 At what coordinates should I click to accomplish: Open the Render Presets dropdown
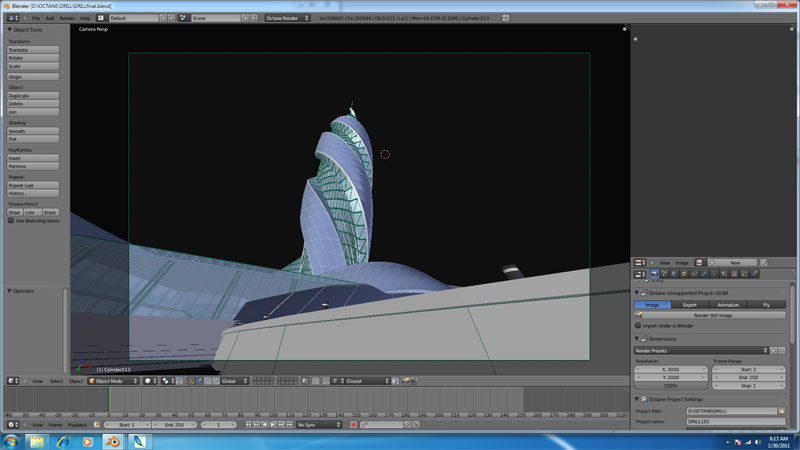701,351
